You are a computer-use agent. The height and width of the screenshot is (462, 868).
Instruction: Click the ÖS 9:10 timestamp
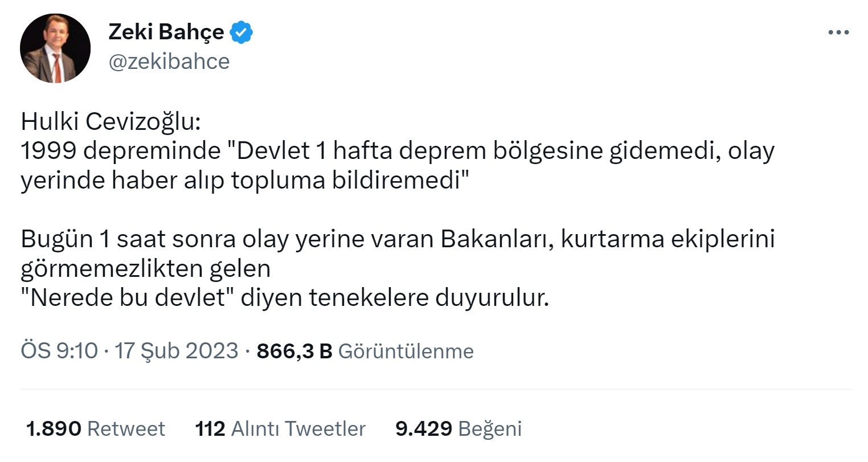[x=59, y=350]
